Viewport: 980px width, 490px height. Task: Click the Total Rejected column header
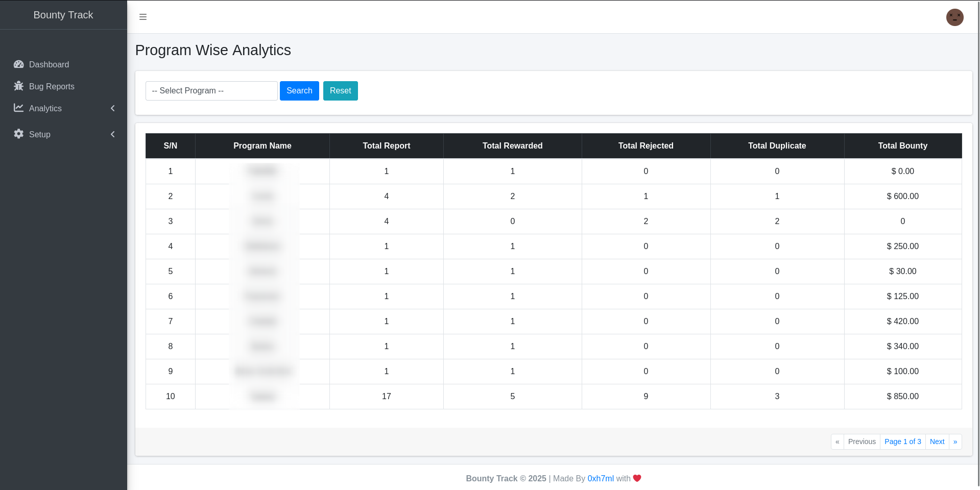pyautogui.click(x=646, y=146)
